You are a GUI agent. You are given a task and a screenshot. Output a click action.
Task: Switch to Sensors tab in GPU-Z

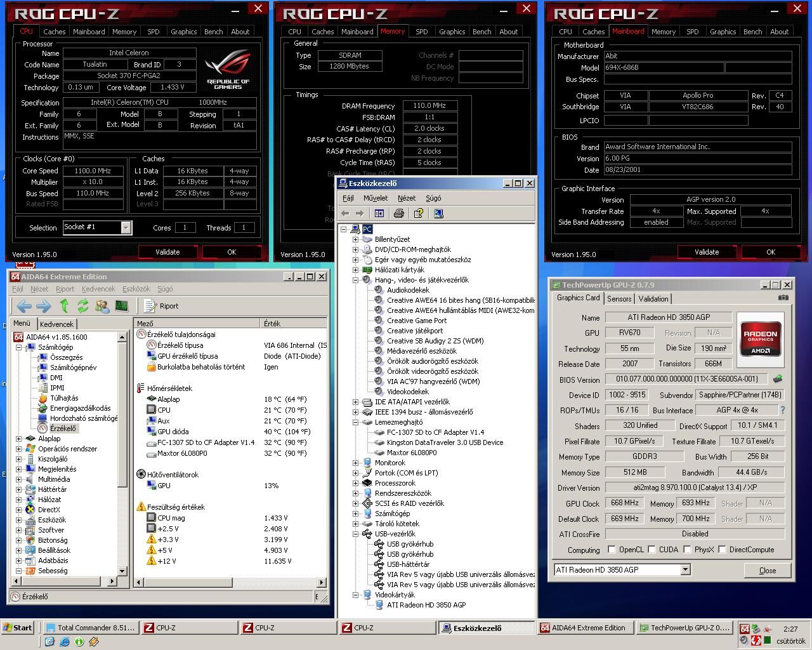click(x=619, y=299)
